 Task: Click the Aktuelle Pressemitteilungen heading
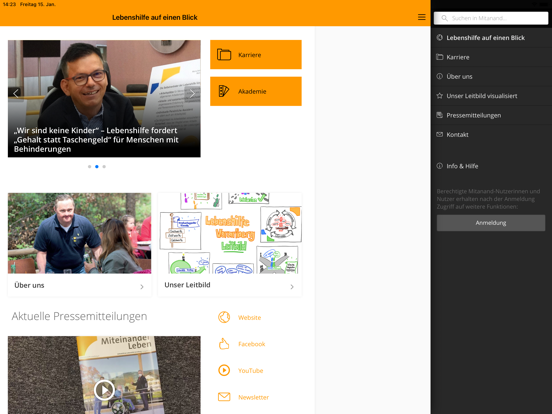click(79, 316)
